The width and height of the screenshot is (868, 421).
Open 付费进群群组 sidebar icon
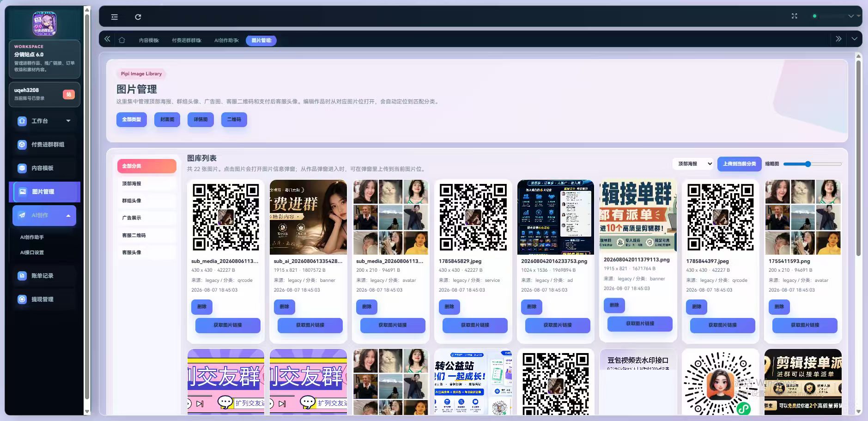pyautogui.click(x=22, y=145)
